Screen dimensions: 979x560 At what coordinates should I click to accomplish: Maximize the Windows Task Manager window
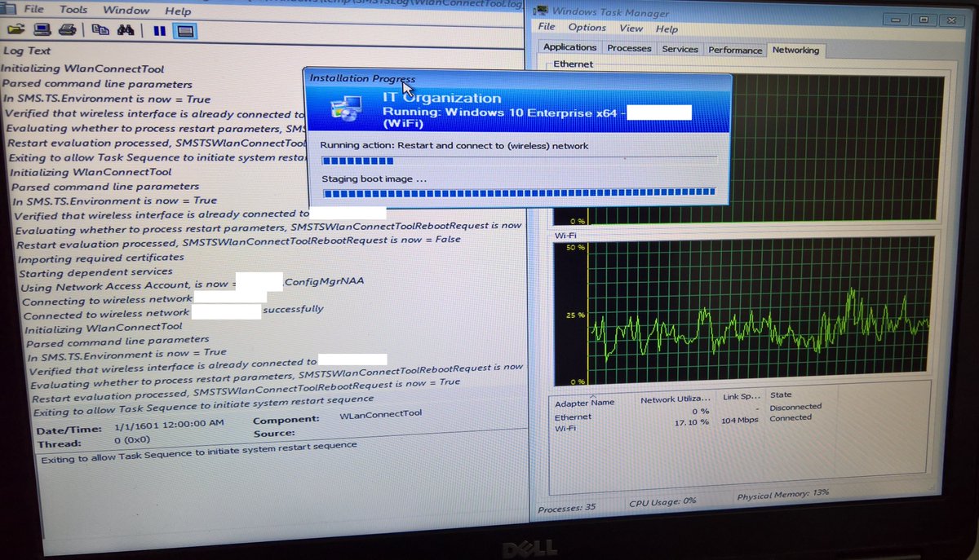(x=924, y=20)
